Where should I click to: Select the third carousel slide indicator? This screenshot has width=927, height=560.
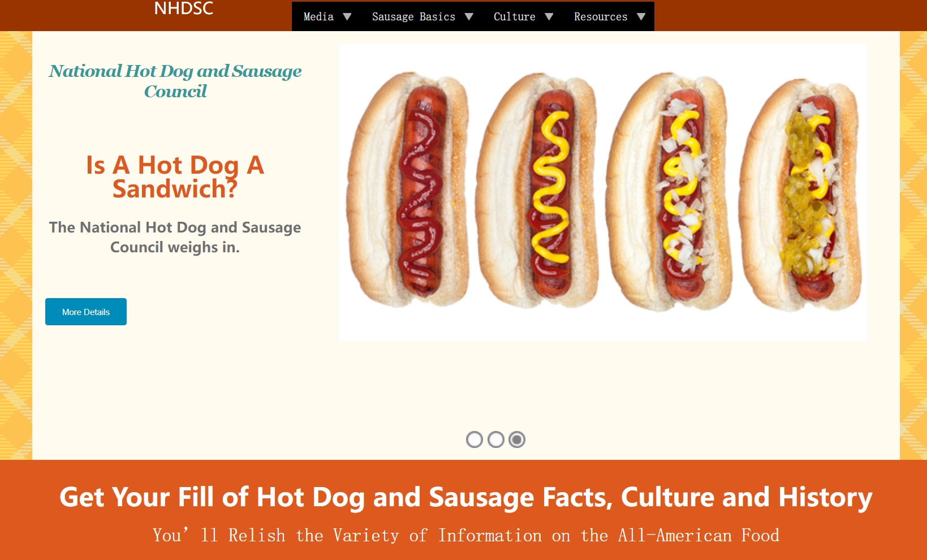[x=517, y=440]
